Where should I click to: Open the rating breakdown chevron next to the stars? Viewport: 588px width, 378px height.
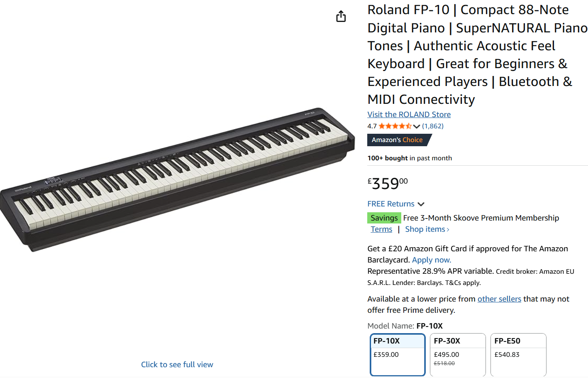[x=417, y=126]
